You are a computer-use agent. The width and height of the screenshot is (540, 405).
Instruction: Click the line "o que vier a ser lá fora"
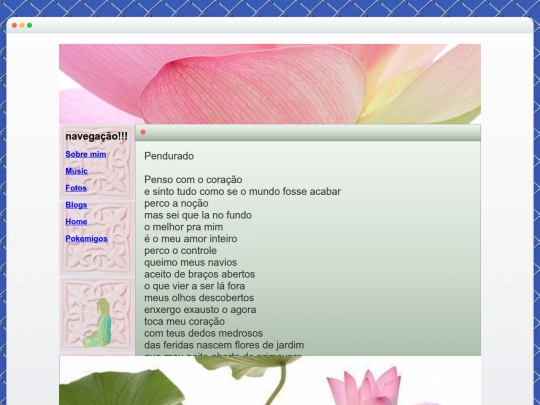click(195, 286)
